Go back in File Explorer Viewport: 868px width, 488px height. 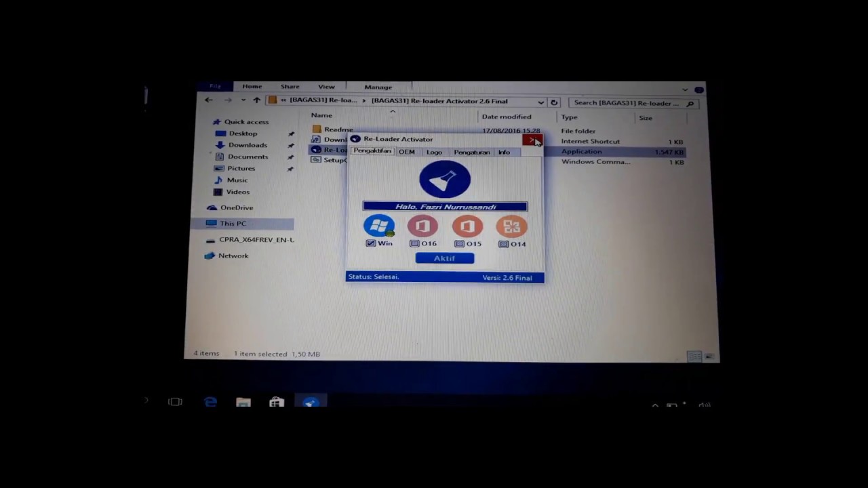[209, 100]
